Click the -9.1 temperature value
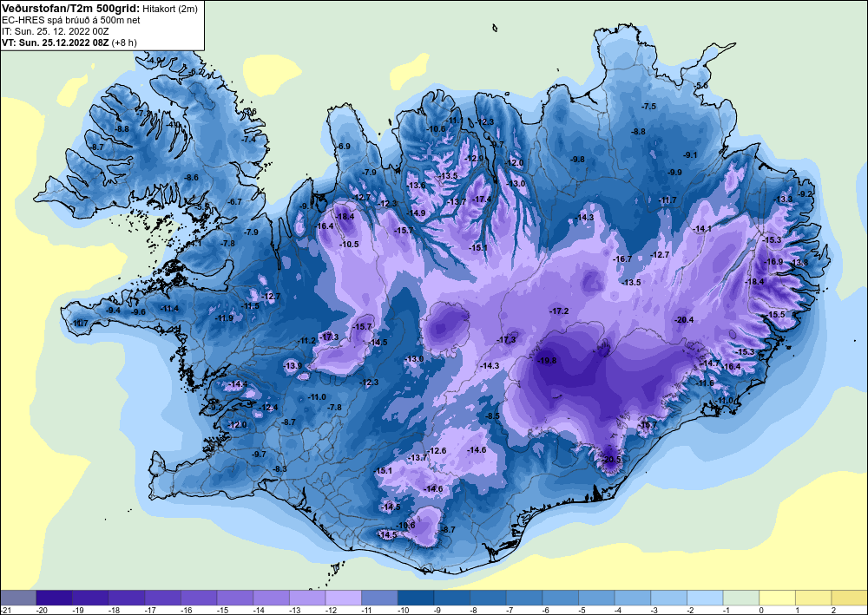The width and height of the screenshot is (868, 615). pyautogui.click(x=690, y=155)
